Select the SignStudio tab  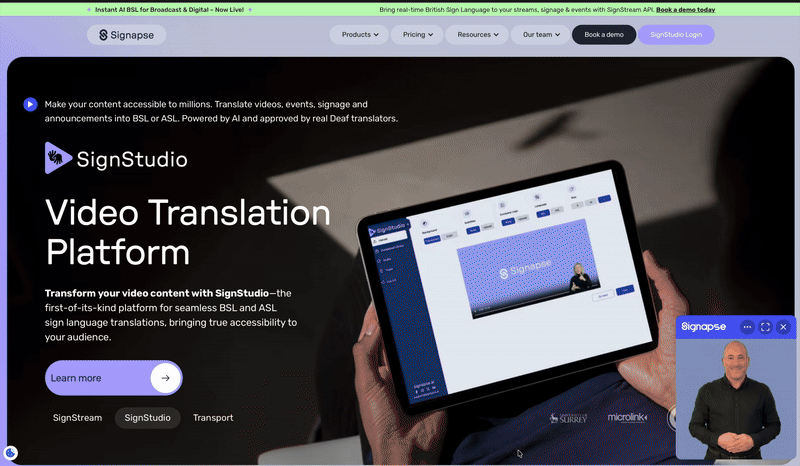(147, 418)
